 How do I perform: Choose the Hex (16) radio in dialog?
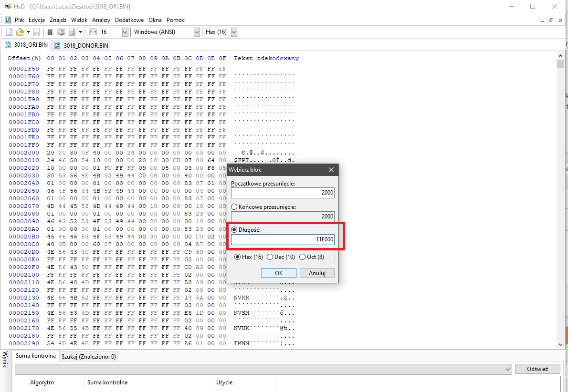click(x=249, y=257)
